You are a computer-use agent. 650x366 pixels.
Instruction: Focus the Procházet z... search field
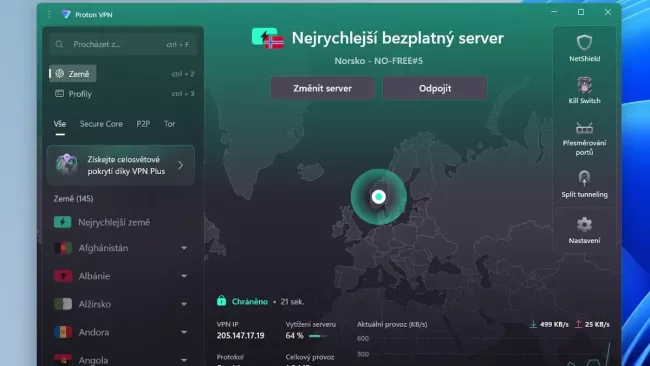[x=123, y=44]
